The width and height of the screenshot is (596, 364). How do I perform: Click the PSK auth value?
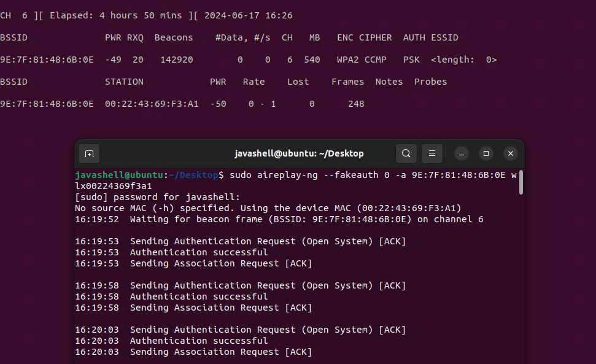[x=411, y=60]
